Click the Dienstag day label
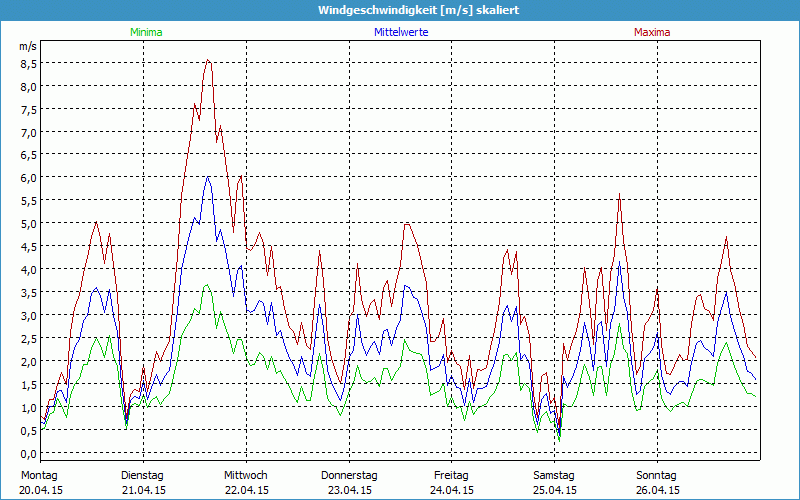This screenshot has width=800, height=500. click(x=142, y=476)
